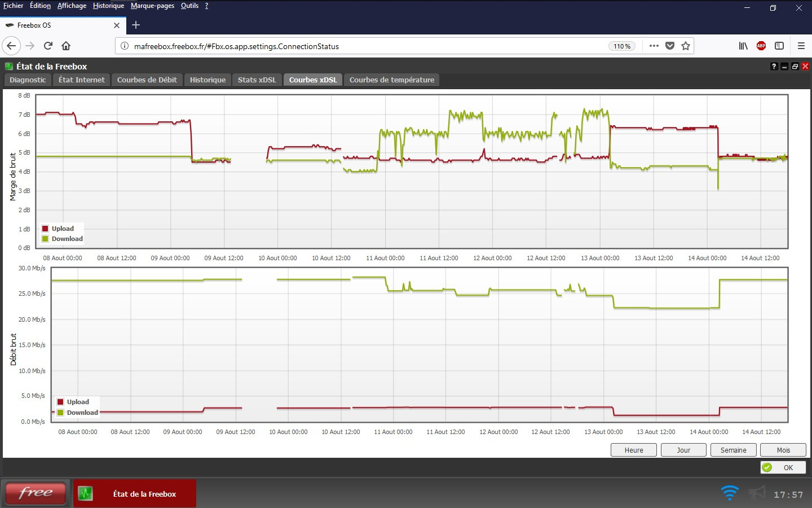Maximize the État de la Freebox panel

[x=795, y=67]
